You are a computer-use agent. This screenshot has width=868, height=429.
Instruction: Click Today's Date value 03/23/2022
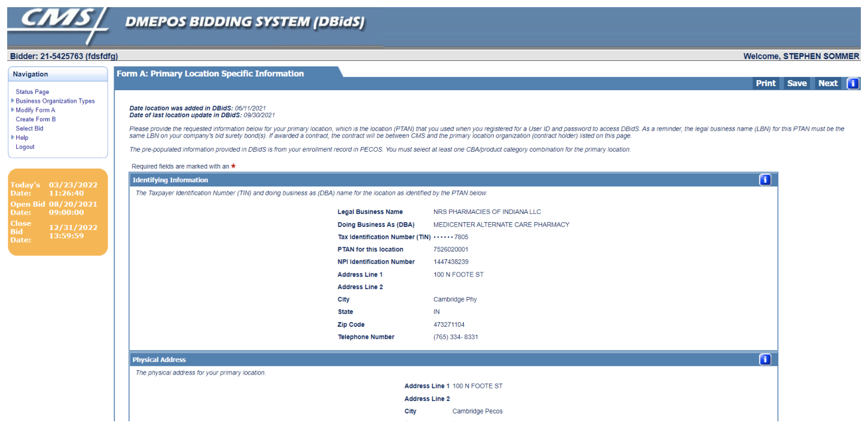pyautogui.click(x=73, y=185)
